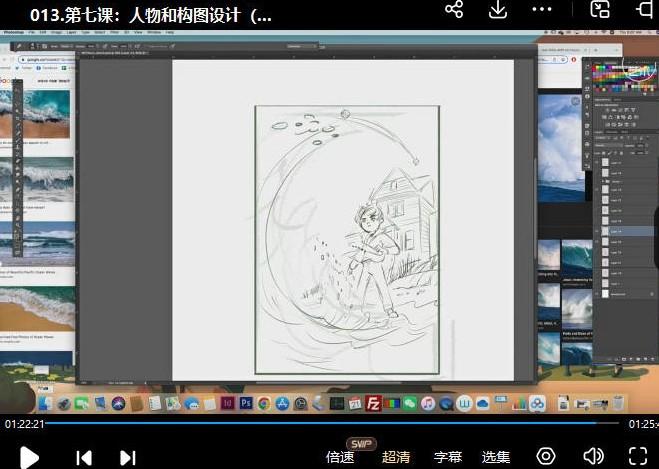
Task: Click the picture-in-picture icon in top bar
Action: point(600,10)
